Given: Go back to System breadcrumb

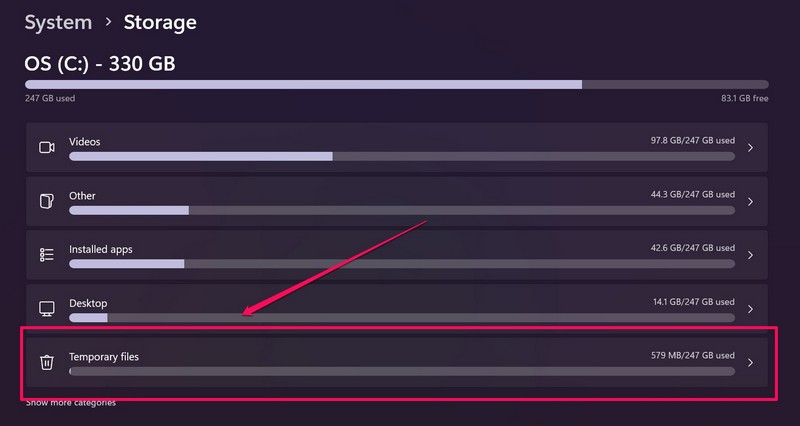Looking at the screenshot, I should pyautogui.click(x=58, y=21).
